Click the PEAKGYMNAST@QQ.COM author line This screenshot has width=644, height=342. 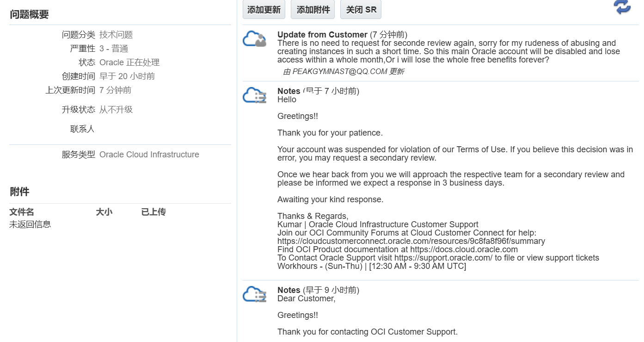click(344, 72)
